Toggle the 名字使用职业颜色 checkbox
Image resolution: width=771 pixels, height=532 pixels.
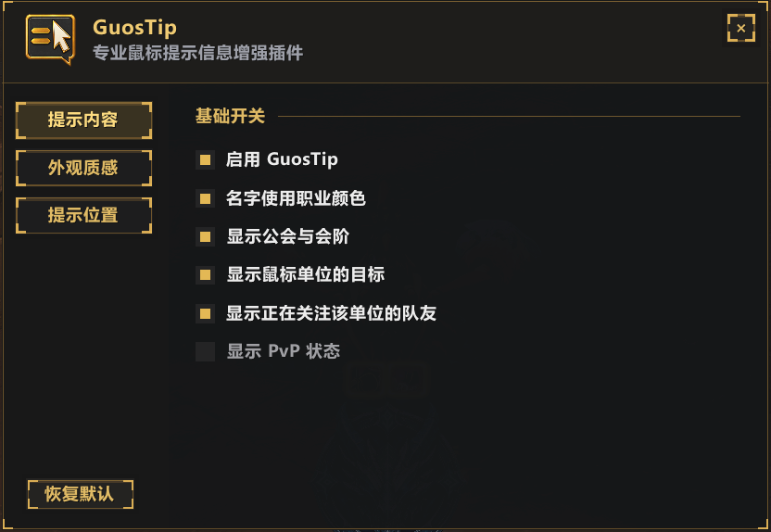tap(205, 198)
